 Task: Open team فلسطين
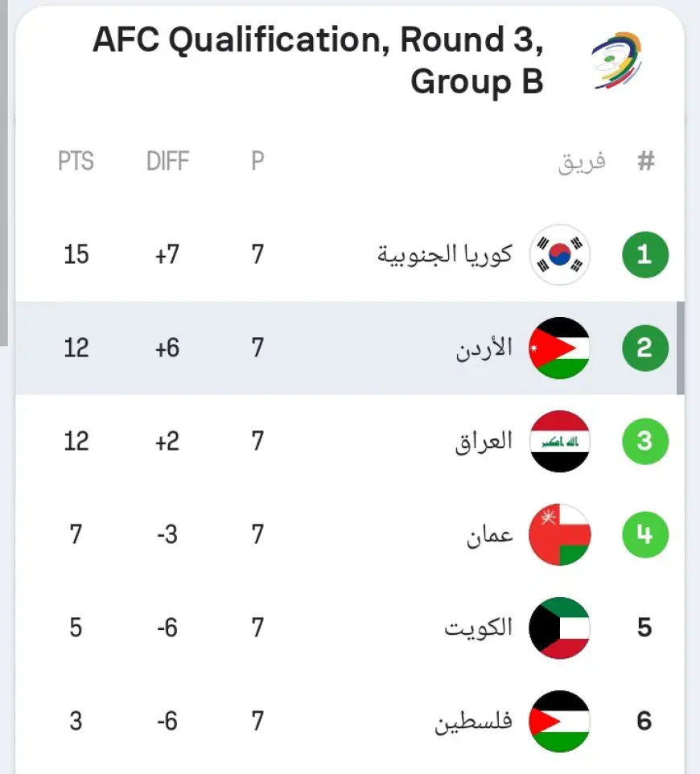pyautogui.click(x=473, y=722)
